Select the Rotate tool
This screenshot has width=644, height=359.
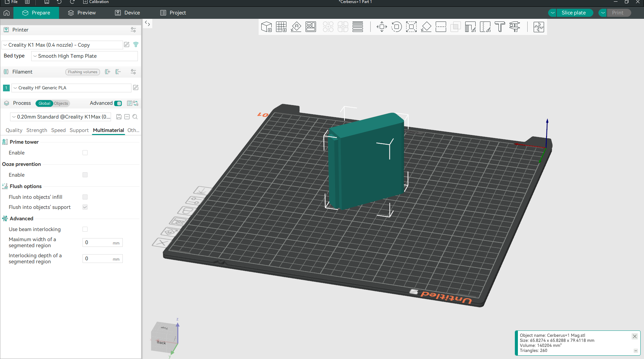(396, 27)
